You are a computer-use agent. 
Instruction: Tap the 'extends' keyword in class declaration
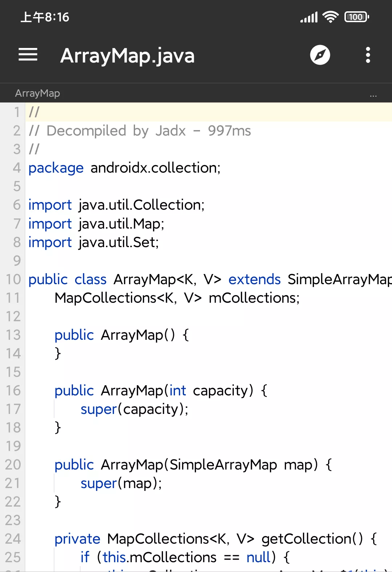254,279
